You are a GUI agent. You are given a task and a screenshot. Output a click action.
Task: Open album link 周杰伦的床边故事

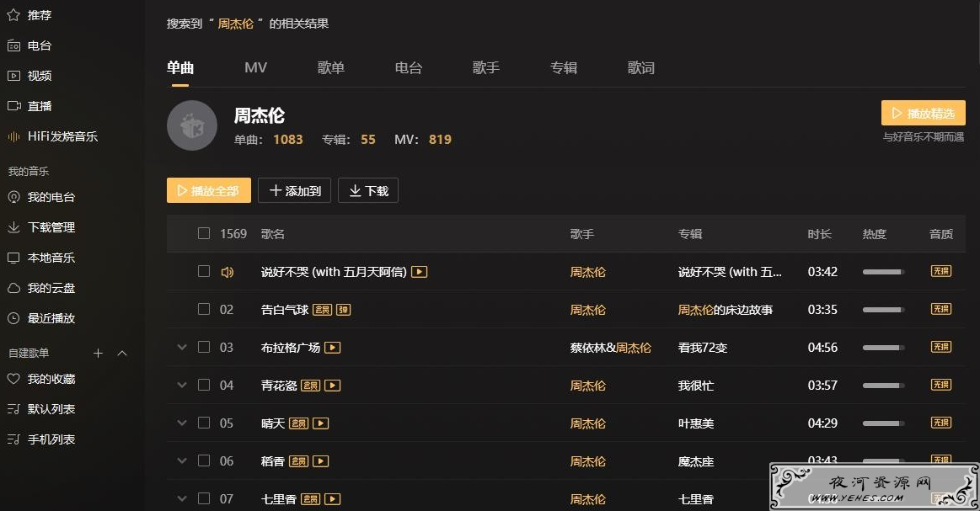tap(725, 310)
